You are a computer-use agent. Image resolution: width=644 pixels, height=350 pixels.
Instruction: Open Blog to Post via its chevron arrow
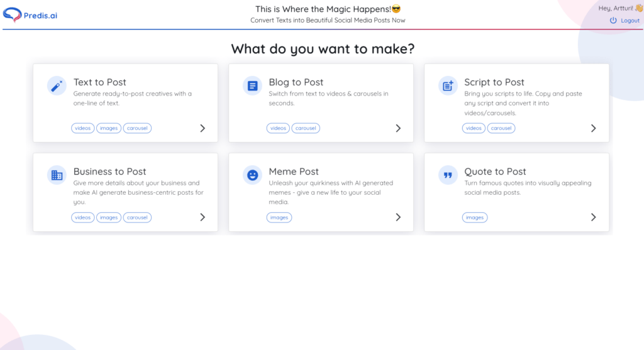(398, 128)
